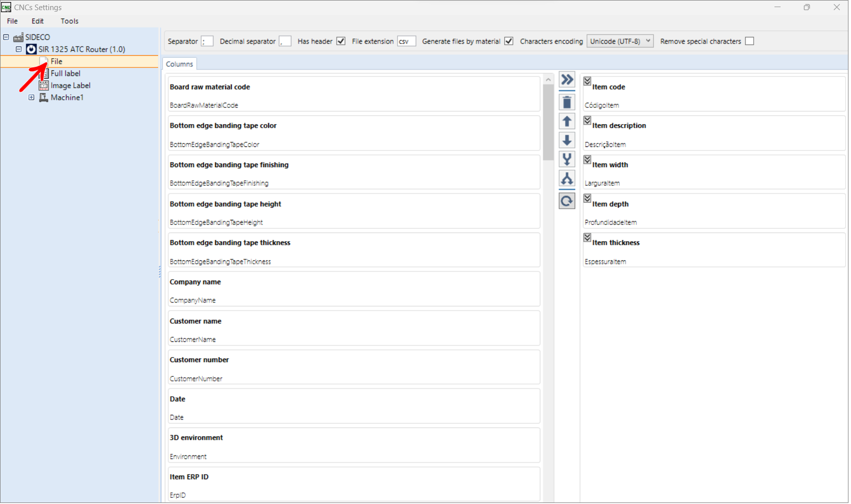The width and height of the screenshot is (851, 504).
Task: Select the Item ERP ID column
Action: point(355,485)
